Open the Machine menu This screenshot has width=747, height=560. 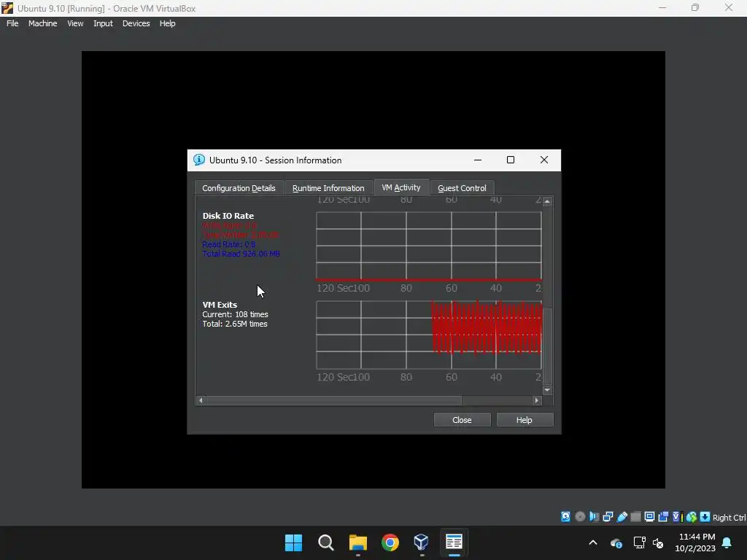42,23
